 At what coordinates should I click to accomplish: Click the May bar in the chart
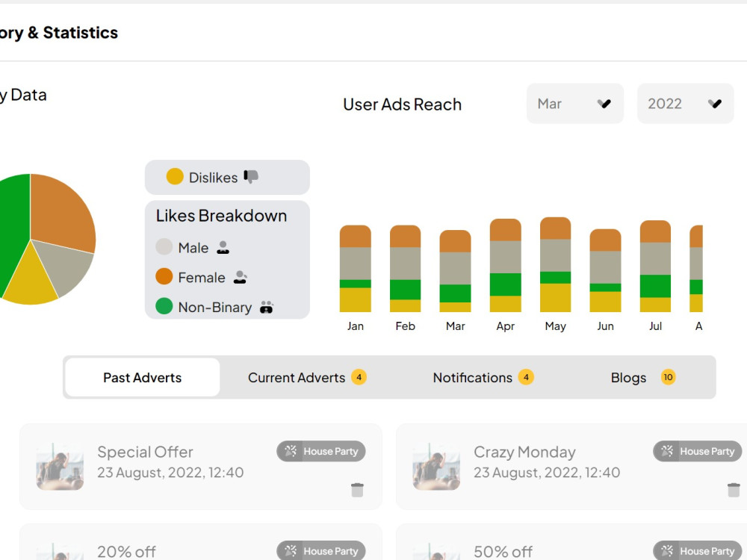pyautogui.click(x=556, y=264)
